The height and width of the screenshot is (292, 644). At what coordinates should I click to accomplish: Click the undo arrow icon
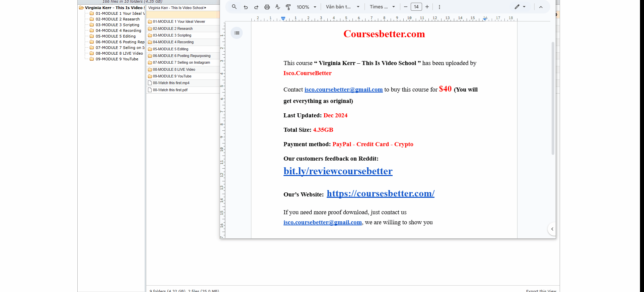246,7
